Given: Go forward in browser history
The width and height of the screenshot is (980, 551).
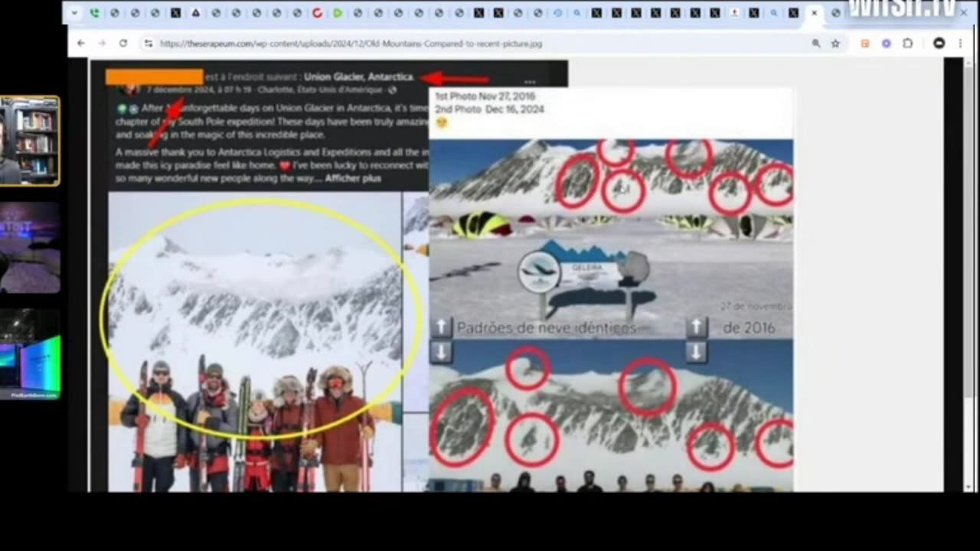Looking at the screenshot, I should (x=102, y=44).
